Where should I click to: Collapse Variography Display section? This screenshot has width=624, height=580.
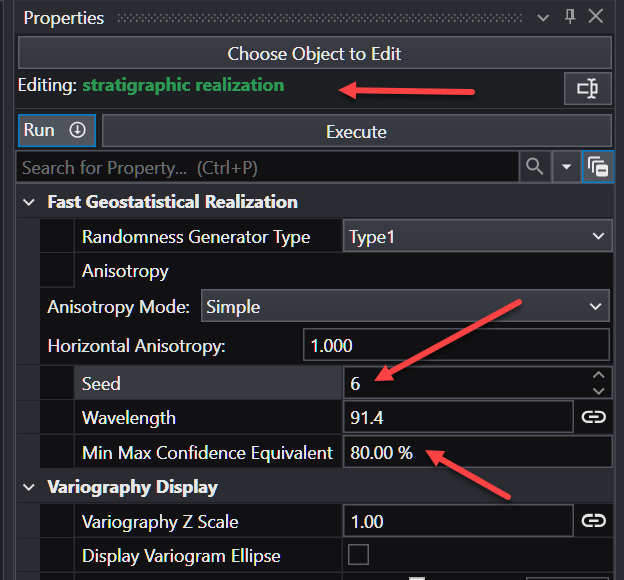click(29, 487)
